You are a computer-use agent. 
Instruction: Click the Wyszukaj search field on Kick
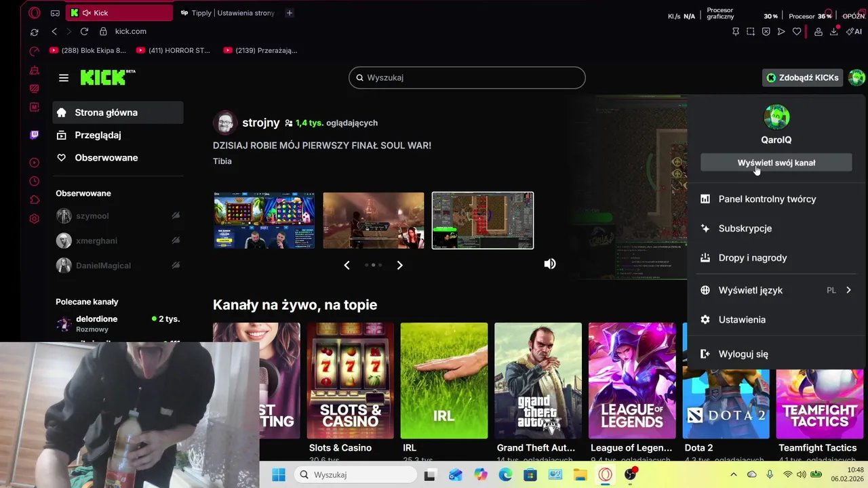pyautogui.click(x=467, y=77)
